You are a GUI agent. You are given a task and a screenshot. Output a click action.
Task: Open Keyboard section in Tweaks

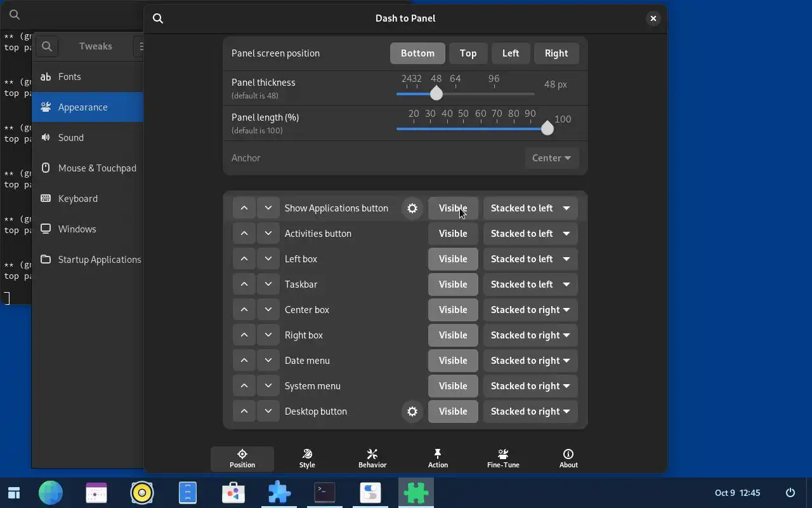tap(88, 199)
